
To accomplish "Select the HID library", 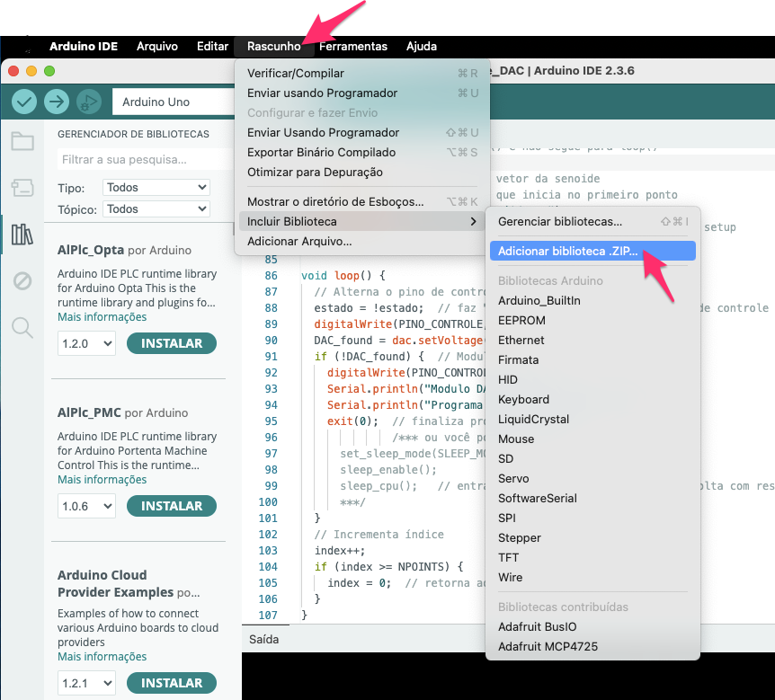I will pyautogui.click(x=592, y=379).
